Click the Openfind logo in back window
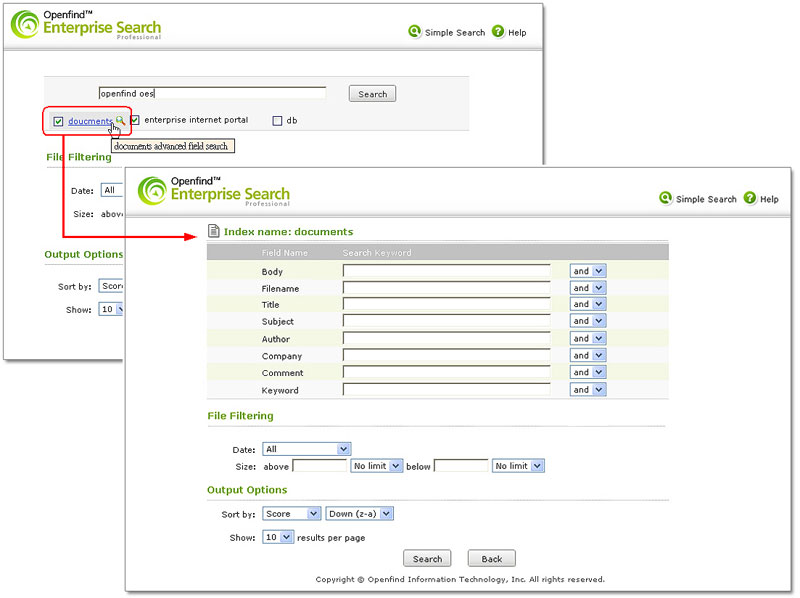 tap(86, 24)
